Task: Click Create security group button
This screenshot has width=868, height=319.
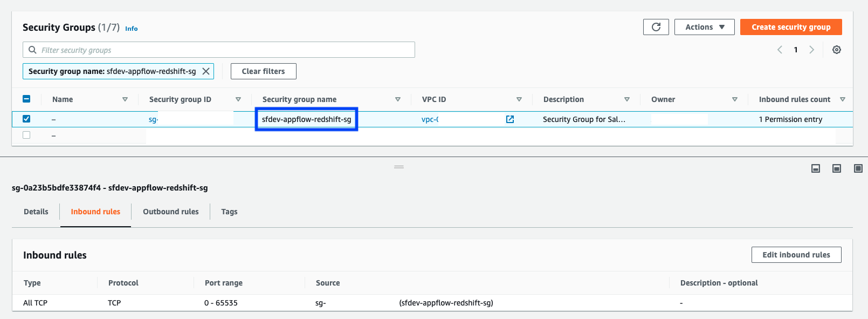Action: click(791, 27)
